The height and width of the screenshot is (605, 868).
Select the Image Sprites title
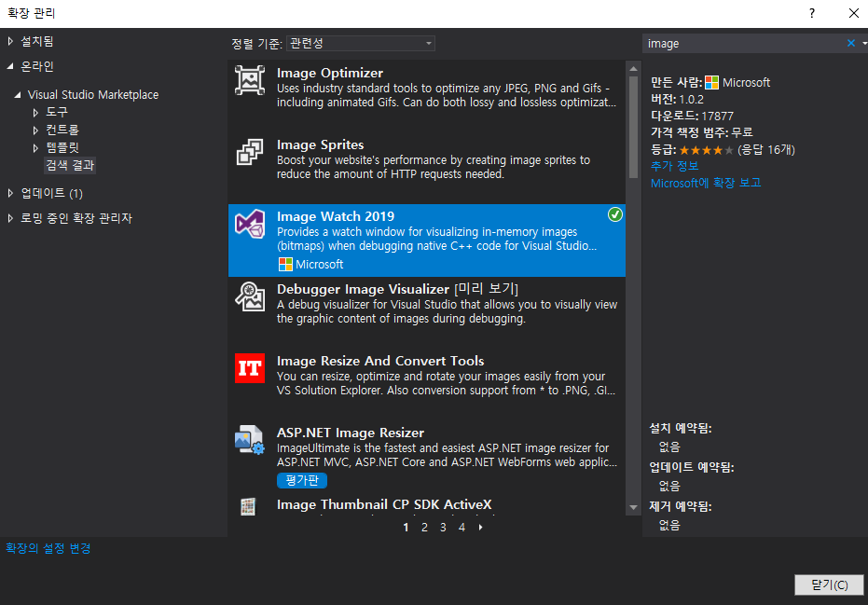click(320, 145)
